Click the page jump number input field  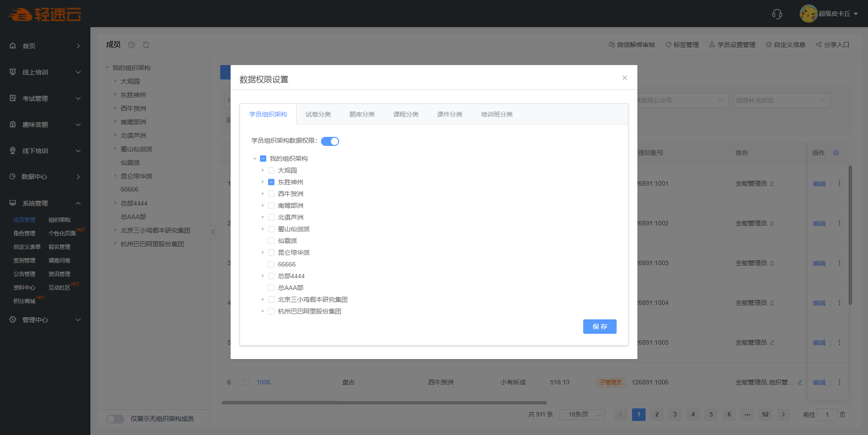[x=827, y=415]
